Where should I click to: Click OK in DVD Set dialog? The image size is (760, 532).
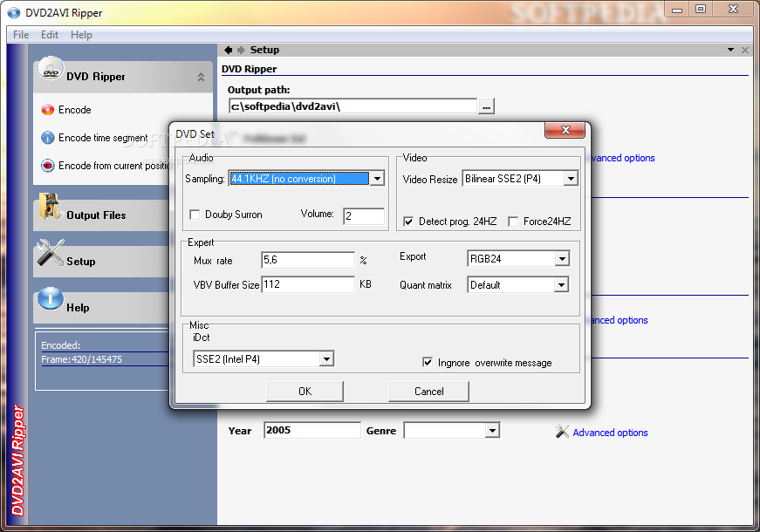tap(305, 391)
